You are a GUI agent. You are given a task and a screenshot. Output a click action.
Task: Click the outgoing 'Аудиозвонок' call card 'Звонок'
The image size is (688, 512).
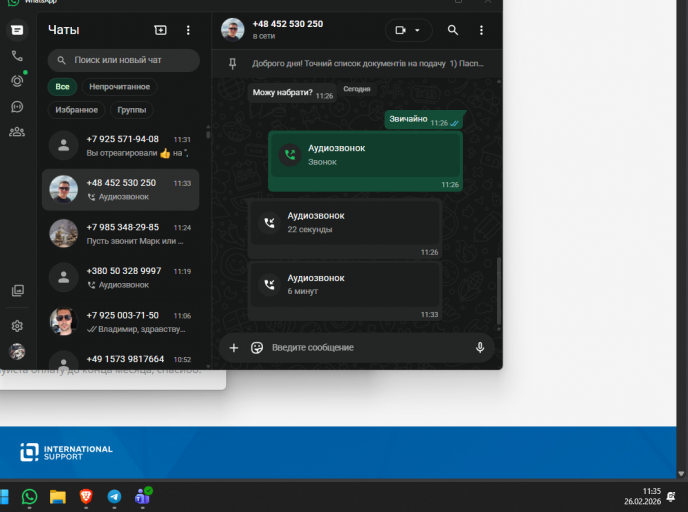point(366,161)
